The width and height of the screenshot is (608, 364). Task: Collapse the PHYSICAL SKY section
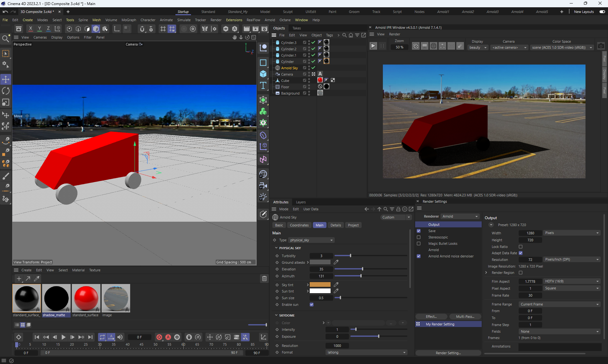click(x=276, y=248)
